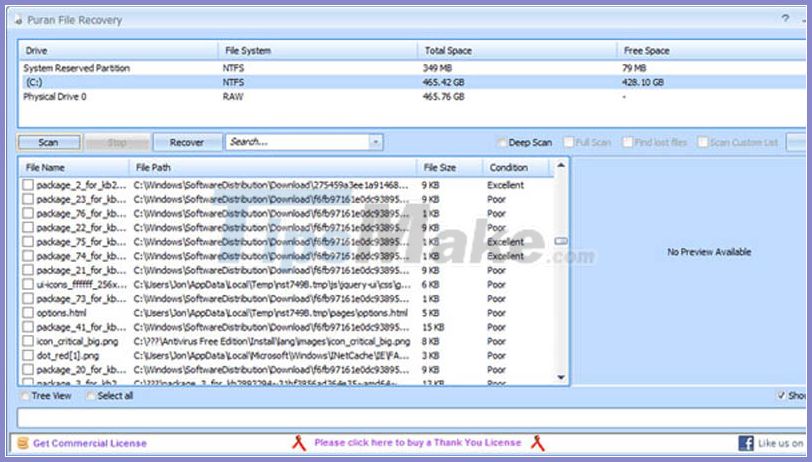The width and height of the screenshot is (812, 462).
Task: Select the System Reserved Partition drive row
Action: click(412, 68)
